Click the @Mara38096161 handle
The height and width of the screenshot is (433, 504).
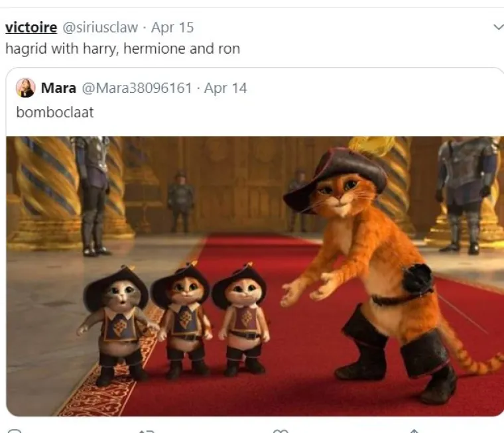point(137,88)
